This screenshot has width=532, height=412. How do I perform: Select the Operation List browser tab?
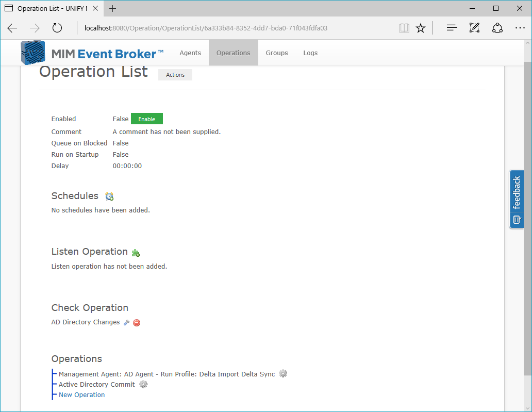tap(51, 8)
